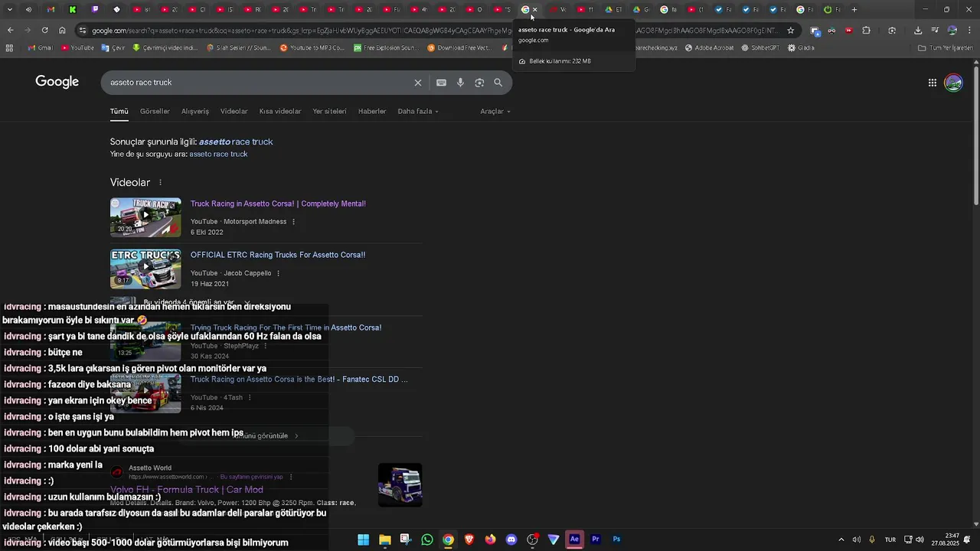Open more options for Jacob Cappello video
Image resolution: width=980 pixels, height=551 pixels.
tap(278, 273)
